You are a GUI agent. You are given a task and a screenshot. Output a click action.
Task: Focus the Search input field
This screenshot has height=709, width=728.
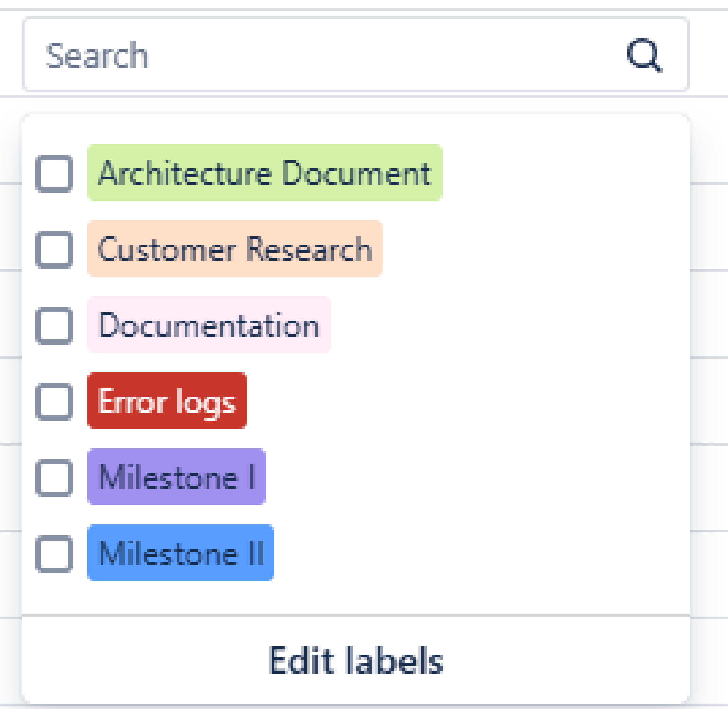(316, 55)
